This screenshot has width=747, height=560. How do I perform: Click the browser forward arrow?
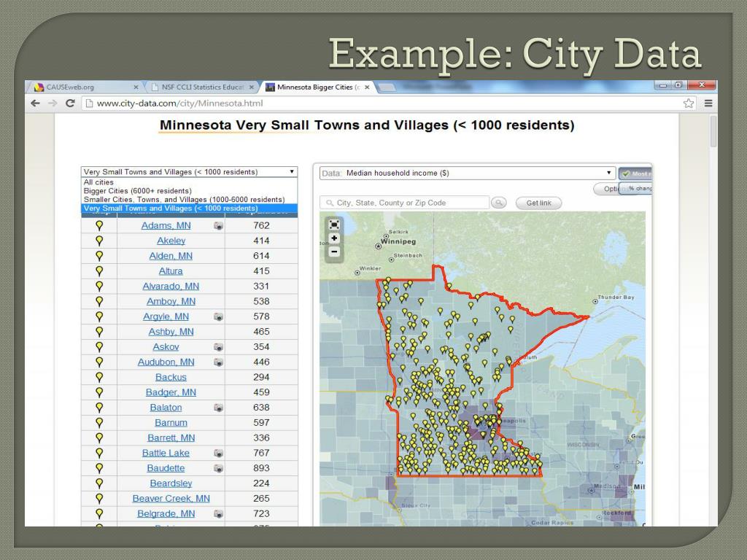pyautogui.click(x=53, y=104)
